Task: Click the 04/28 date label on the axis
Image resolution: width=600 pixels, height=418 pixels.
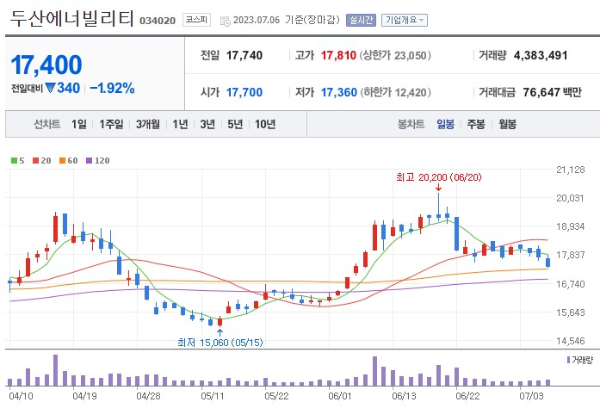Action: pos(148,396)
